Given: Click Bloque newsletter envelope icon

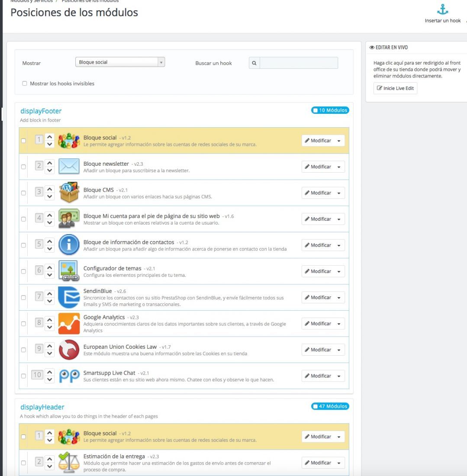Looking at the screenshot, I should (69, 166).
